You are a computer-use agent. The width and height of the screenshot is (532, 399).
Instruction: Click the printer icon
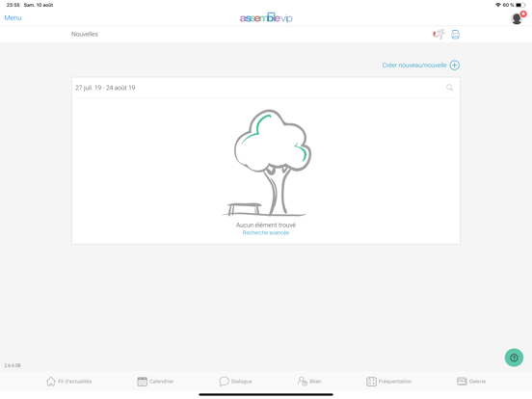[455, 35]
